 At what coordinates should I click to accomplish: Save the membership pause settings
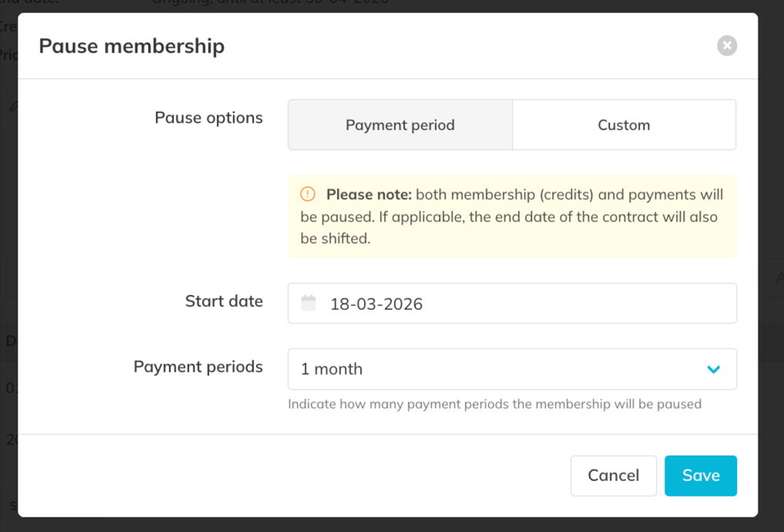tap(700, 476)
